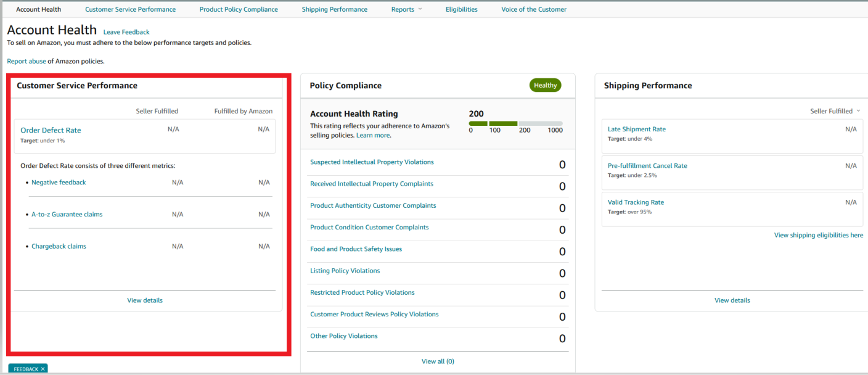
Task: Select the Eligibilities tab
Action: click(x=461, y=9)
